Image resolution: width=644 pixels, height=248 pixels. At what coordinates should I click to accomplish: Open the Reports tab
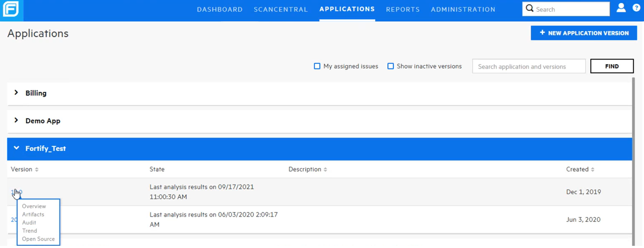point(403,9)
